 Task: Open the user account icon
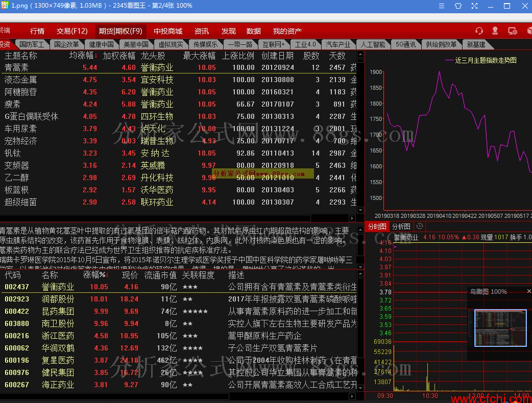[x=495, y=31]
